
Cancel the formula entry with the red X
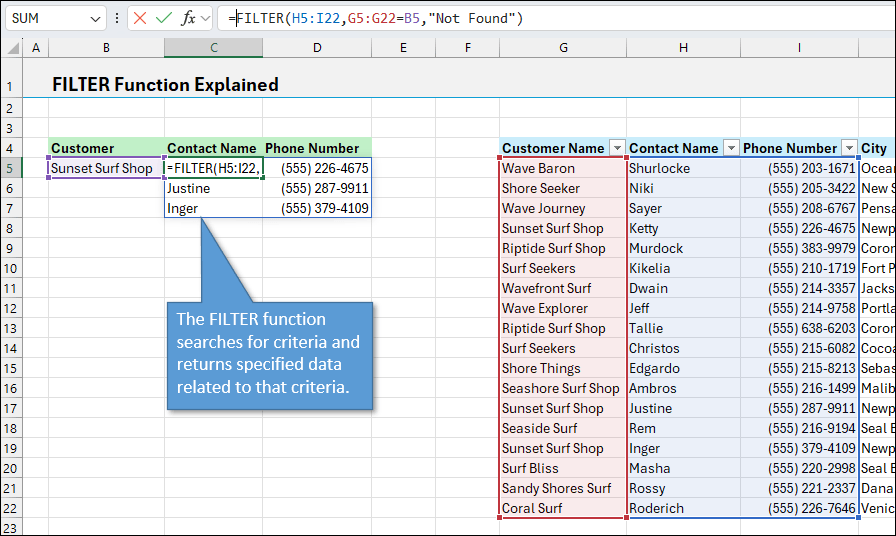click(x=140, y=18)
